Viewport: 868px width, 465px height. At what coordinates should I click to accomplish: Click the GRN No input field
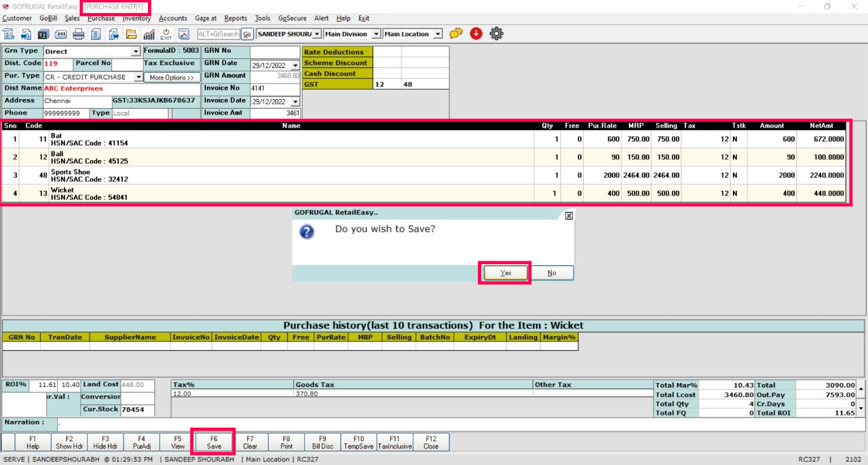coord(275,52)
